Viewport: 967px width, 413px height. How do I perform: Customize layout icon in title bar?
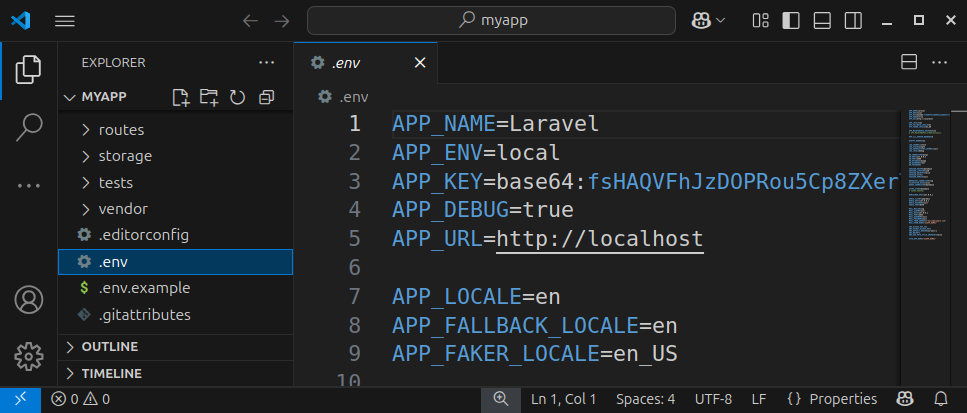(x=760, y=21)
